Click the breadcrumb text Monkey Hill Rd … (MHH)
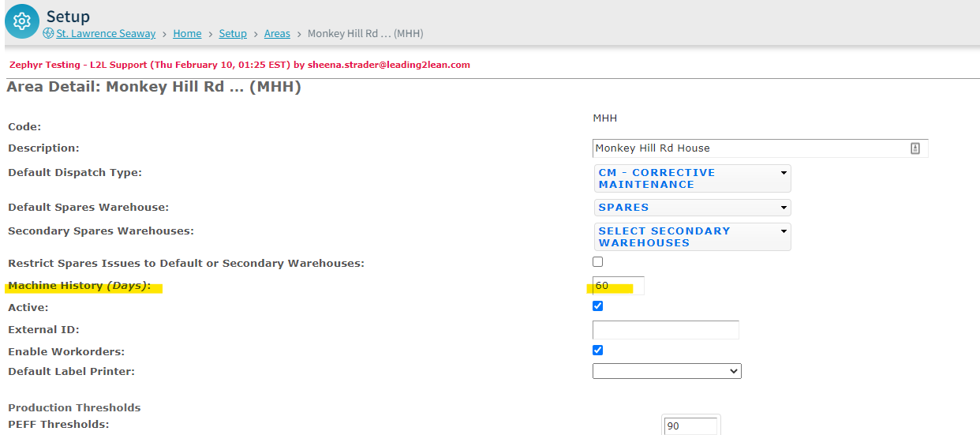Screen dimensions: 980x435 click(365, 33)
